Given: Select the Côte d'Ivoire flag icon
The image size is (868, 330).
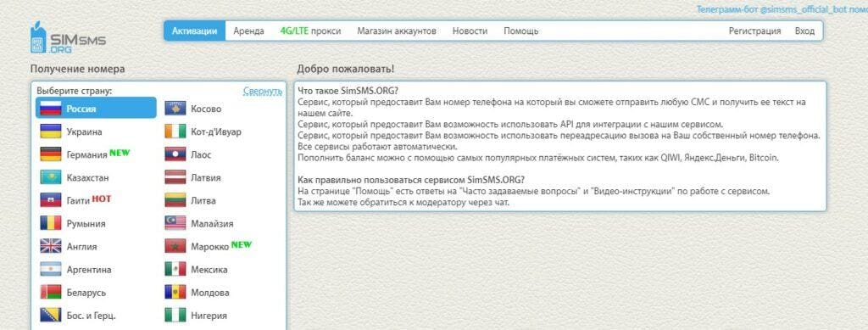Looking at the screenshot, I should 175,131.
